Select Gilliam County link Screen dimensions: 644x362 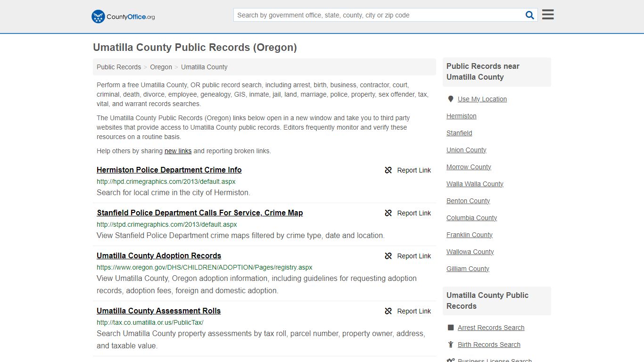pyautogui.click(x=468, y=269)
